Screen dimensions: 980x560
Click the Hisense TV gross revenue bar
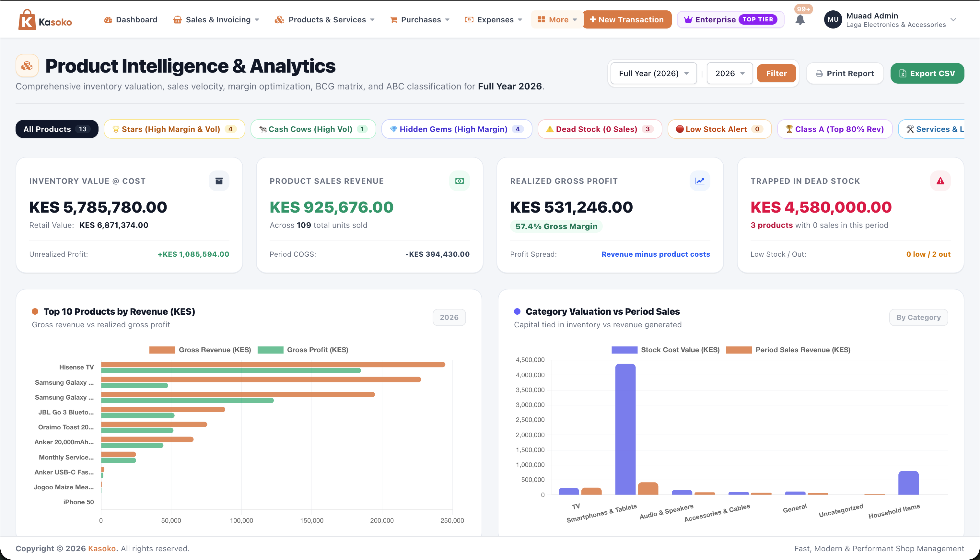273,364
